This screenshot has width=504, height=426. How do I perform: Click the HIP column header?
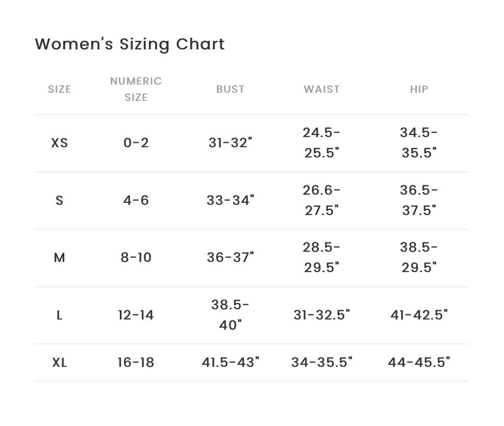(x=419, y=89)
